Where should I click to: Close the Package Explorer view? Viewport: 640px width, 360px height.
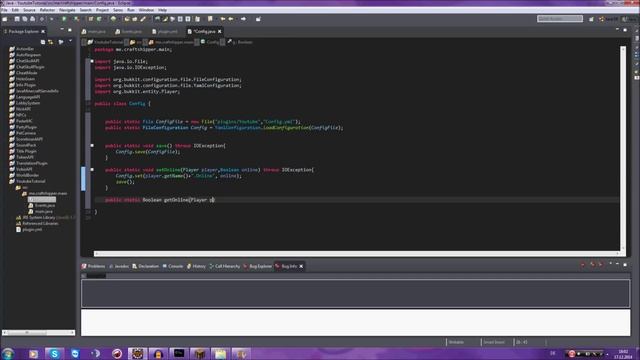point(43,31)
